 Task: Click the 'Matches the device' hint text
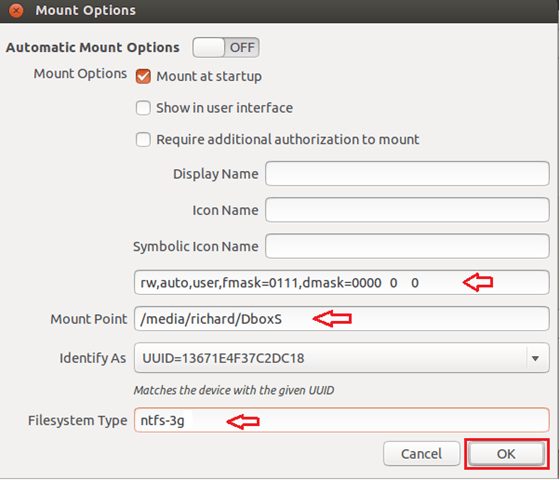(234, 390)
